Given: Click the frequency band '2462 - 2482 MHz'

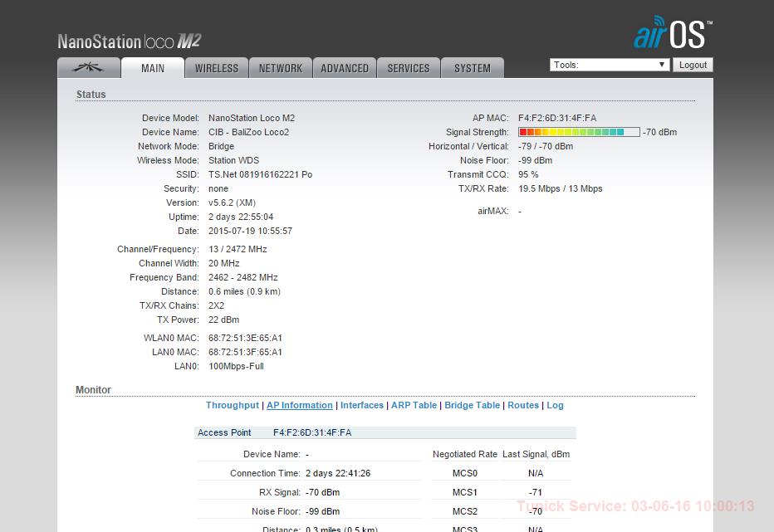Looking at the screenshot, I should coord(242,277).
